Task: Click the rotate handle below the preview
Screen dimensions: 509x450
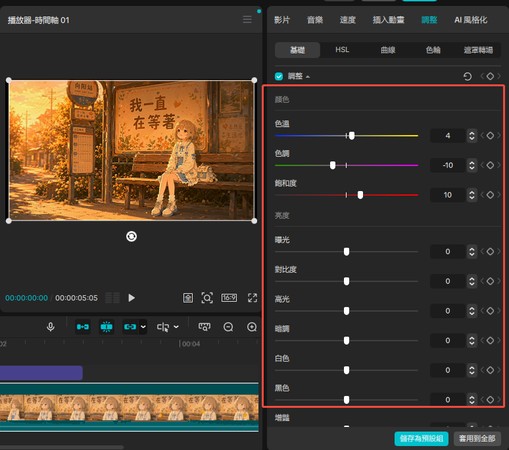Action: point(131,236)
